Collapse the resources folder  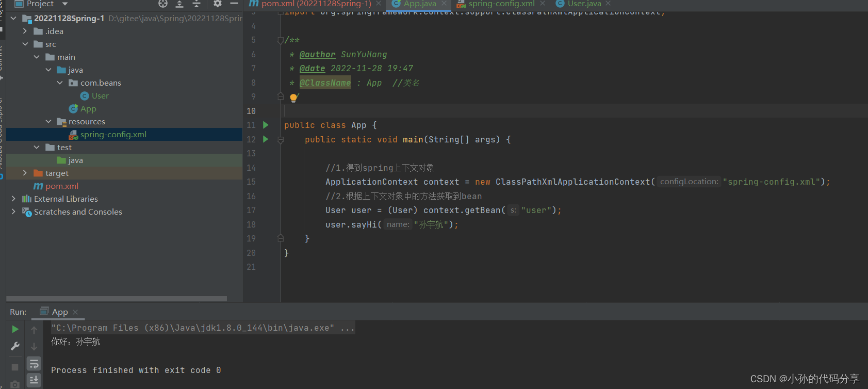(x=48, y=121)
